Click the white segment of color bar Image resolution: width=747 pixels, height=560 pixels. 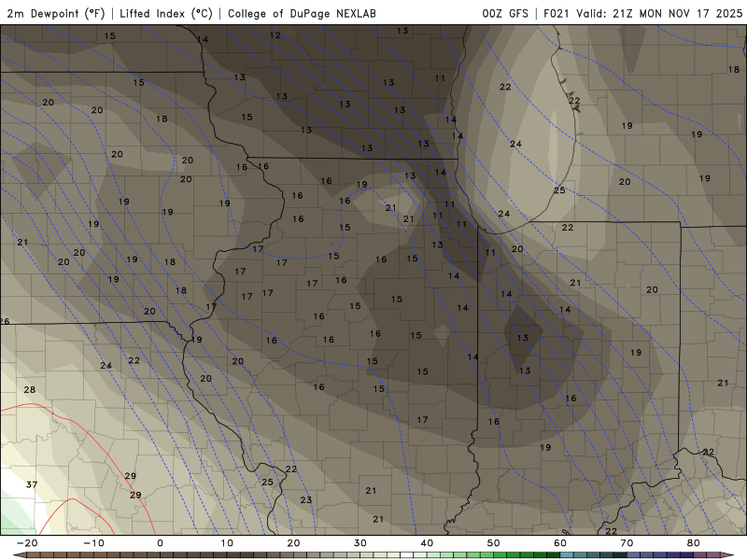pyautogui.click(x=406, y=555)
